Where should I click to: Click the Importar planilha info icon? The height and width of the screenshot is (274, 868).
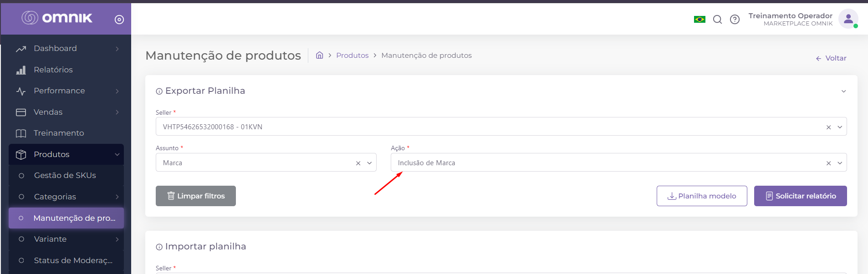click(x=159, y=247)
